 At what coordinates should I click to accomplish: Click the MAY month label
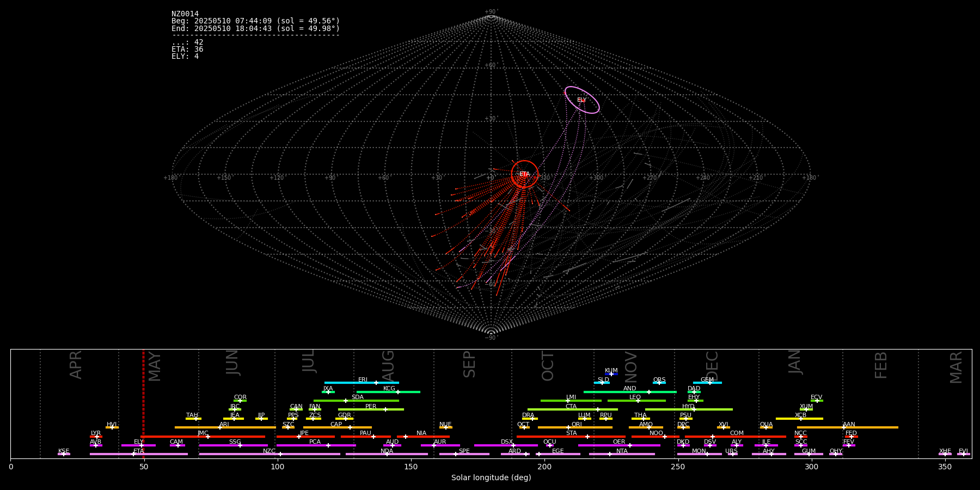tap(155, 366)
